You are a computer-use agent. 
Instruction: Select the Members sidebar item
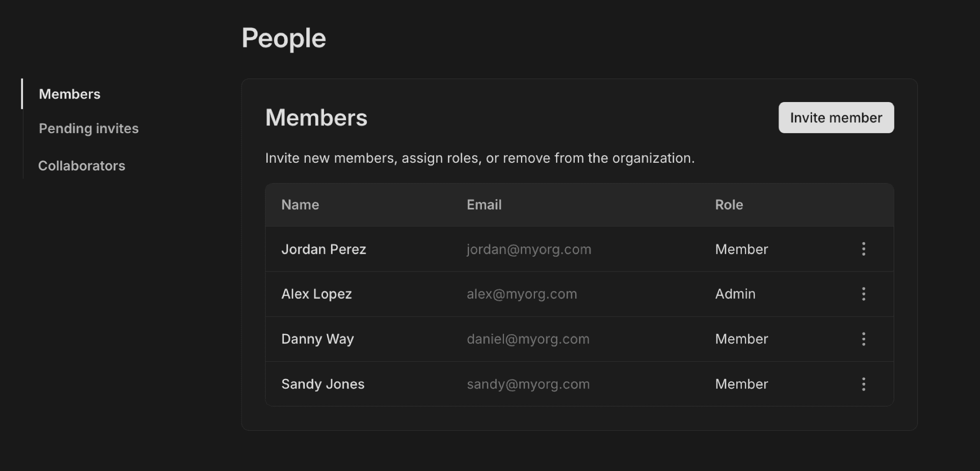pyautogui.click(x=69, y=94)
